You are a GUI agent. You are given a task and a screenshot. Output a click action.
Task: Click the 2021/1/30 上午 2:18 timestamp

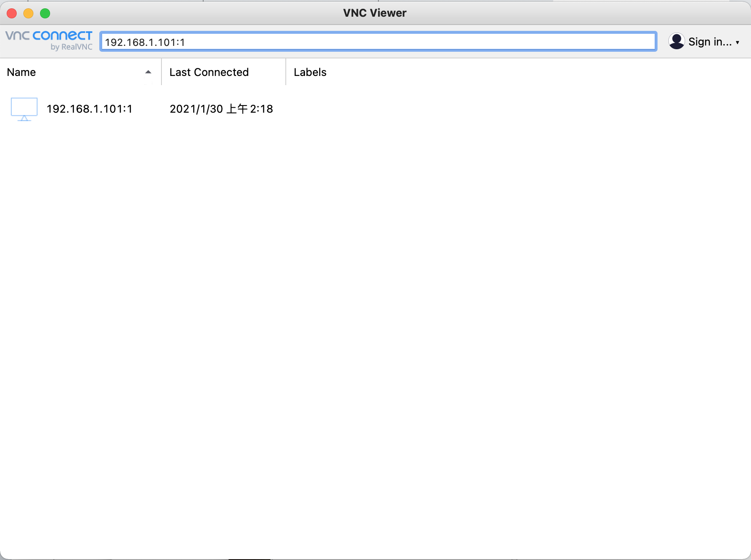pos(221,109)
